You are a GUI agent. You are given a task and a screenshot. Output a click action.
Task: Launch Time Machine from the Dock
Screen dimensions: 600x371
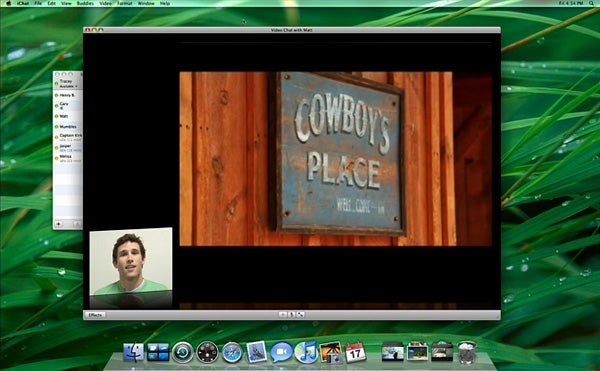[x=183, y=352]
